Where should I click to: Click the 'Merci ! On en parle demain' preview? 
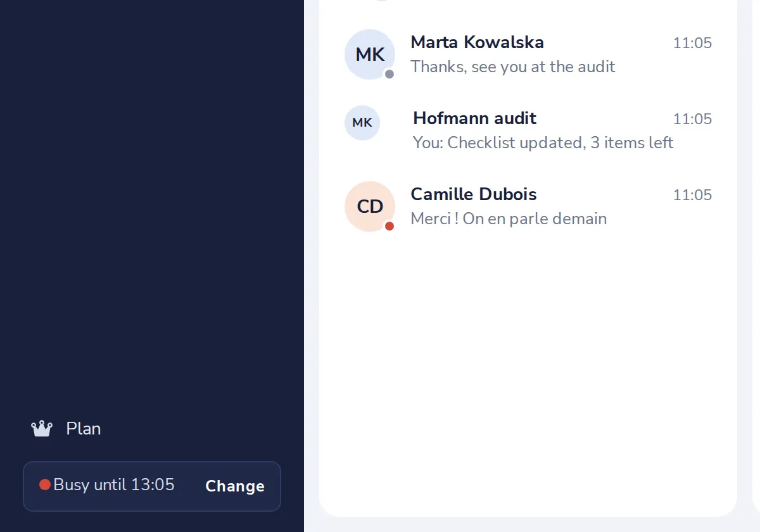pos(509,218)
